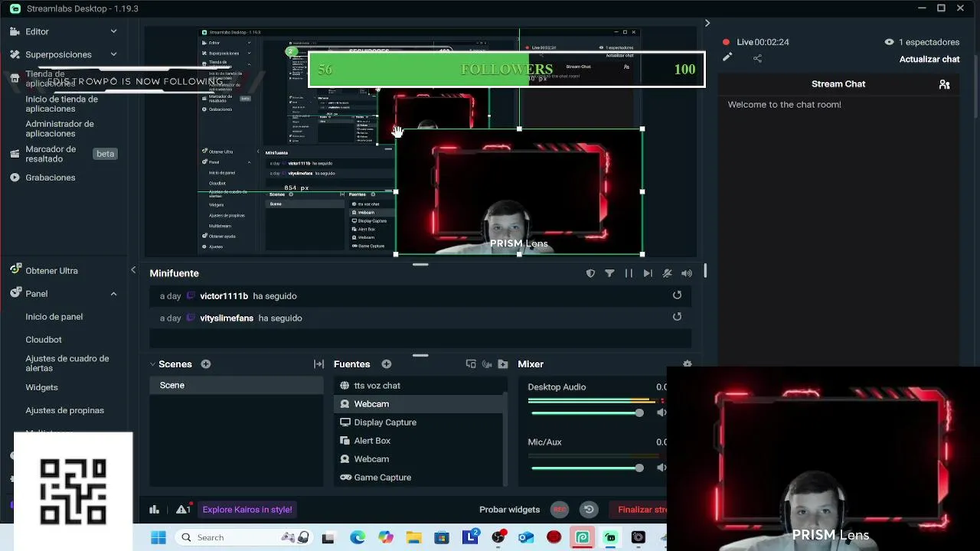Toggle Minifuente alert volume speaker icon
This screenshot has height=551, width=980.
pyautogui.click(x=687, y=273)
